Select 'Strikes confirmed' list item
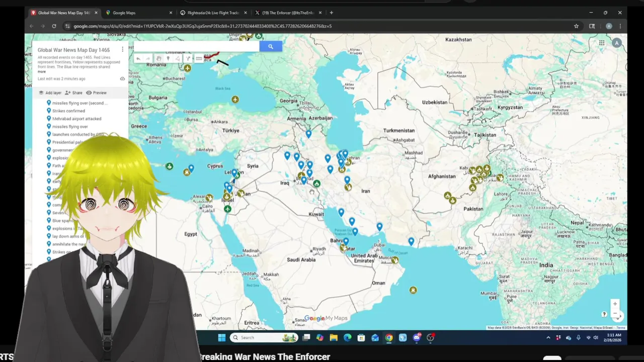 68,111
